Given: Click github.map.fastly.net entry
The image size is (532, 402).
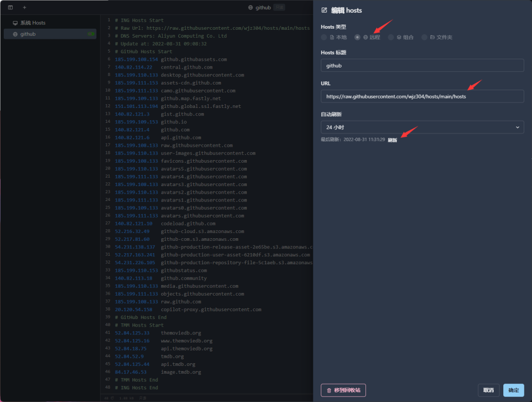Looking at the screenshot, I should coord(190,98).
